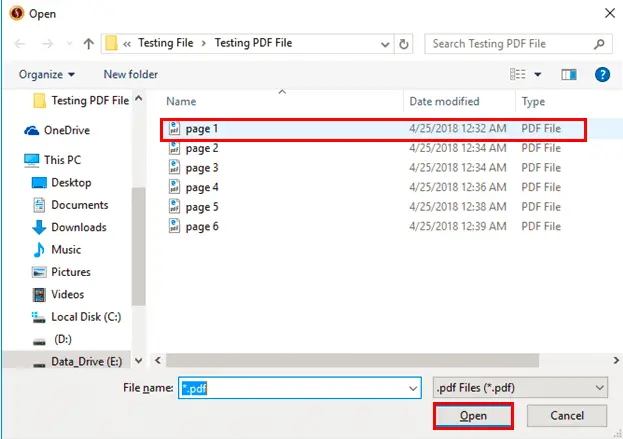Select the page 6 PDF file
This screenshot has height=439, width=623.
pyautogui.click(x=373, y=226)
